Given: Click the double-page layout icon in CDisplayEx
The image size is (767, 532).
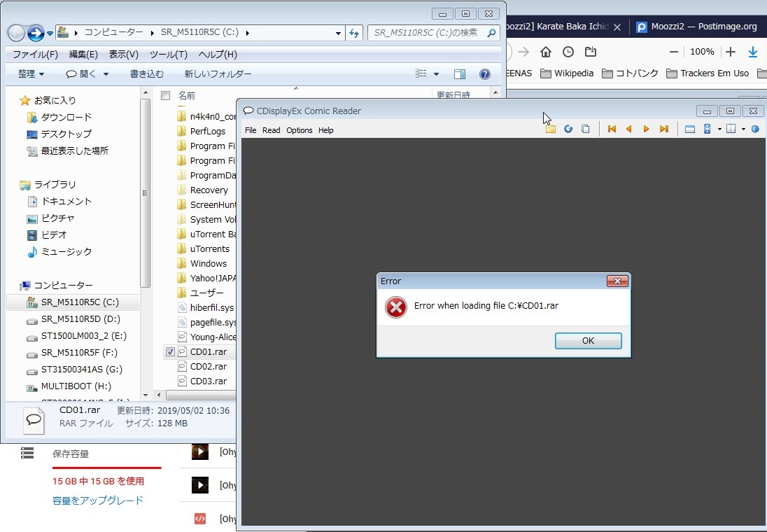Looking at the screenshot, I should click(x=731, y=129).
